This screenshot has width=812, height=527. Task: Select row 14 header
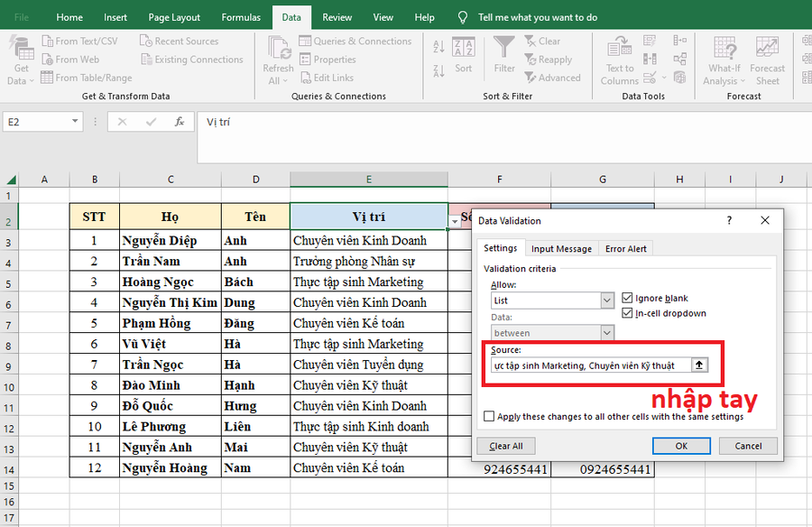pyautogui.click(x=9, y=469)
